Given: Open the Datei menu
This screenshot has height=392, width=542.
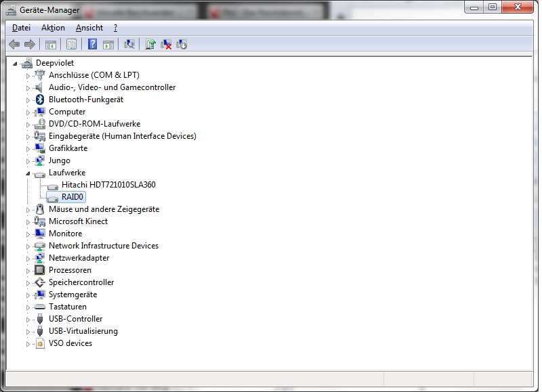Looking at the screenshot, I should [x=21, y=28].
